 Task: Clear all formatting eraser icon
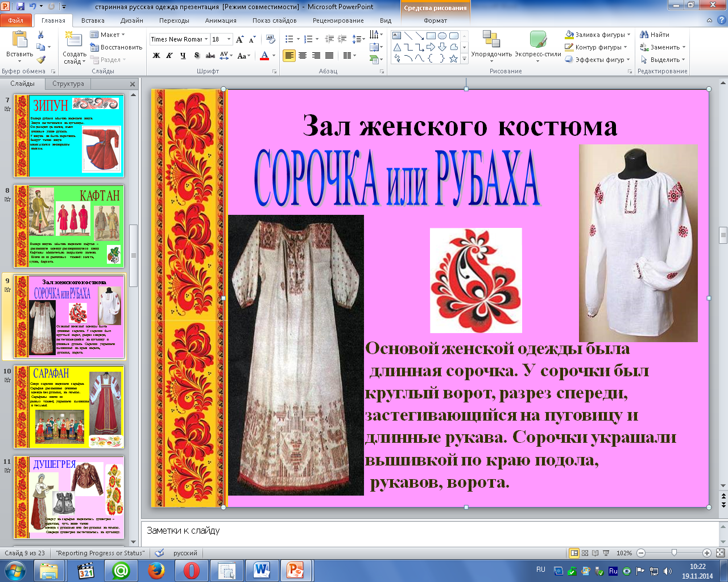(271, 39)
